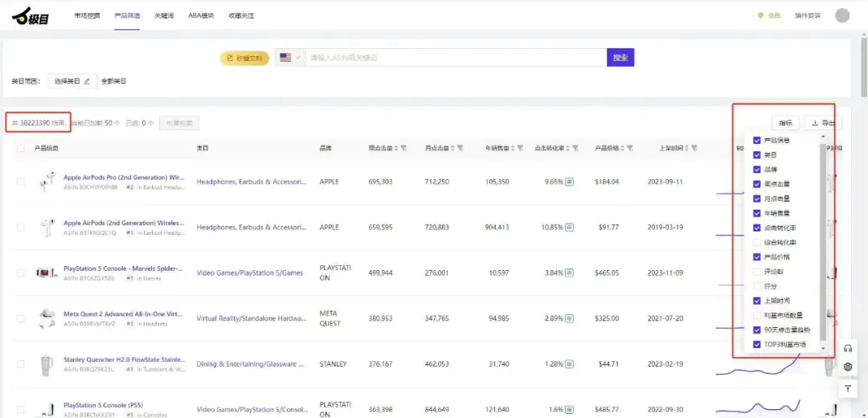
Task: Sort by 产品价格 column arrows
Action: pos(623,149)
